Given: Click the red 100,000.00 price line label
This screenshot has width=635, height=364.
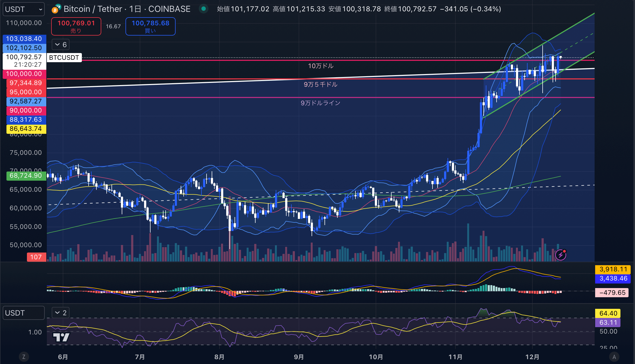Looking at the screenshot, I should (x=24, y=74).
